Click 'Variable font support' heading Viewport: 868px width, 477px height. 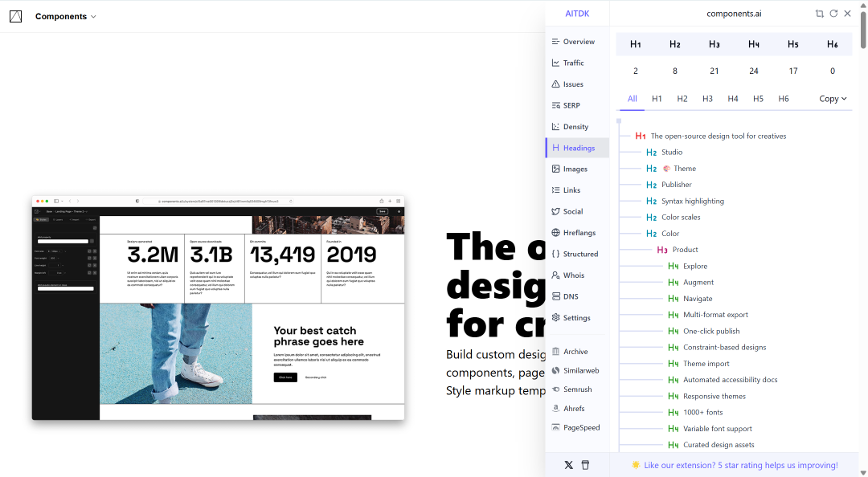coord(718,429)
